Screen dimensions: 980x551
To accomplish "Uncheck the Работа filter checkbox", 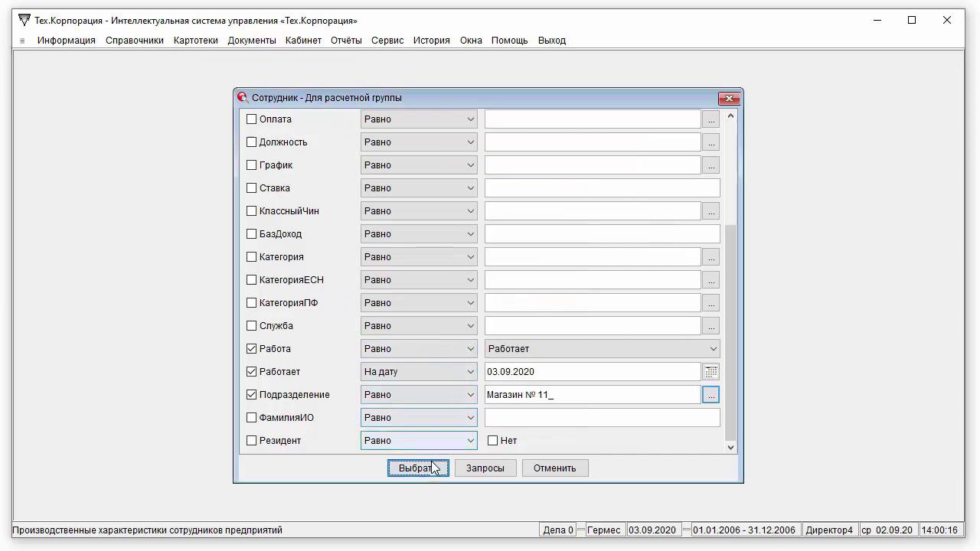I will pos(251,349).
